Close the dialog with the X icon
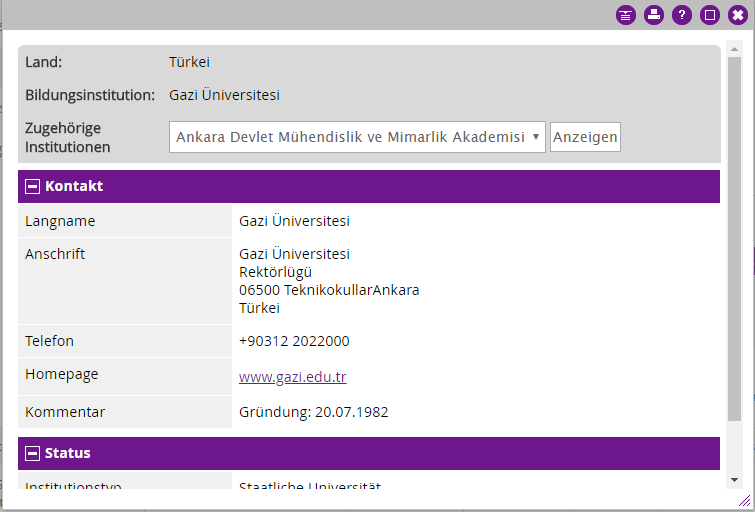 pos(737,15)
